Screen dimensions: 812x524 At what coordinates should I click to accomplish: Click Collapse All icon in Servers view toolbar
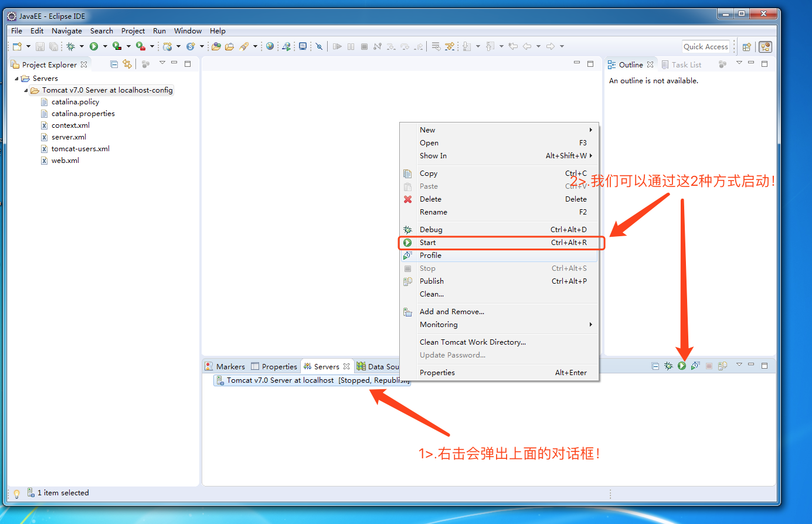[x=655, y=366]
